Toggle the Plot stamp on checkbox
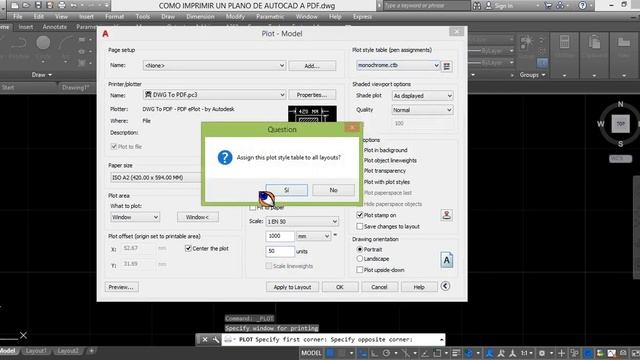The image size is (640, 360). coord(360,215)
